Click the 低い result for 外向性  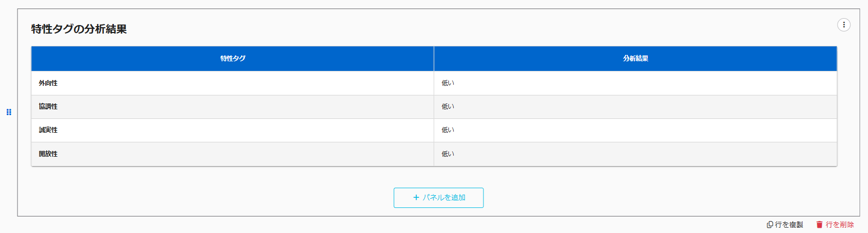[x=448, y=83]
